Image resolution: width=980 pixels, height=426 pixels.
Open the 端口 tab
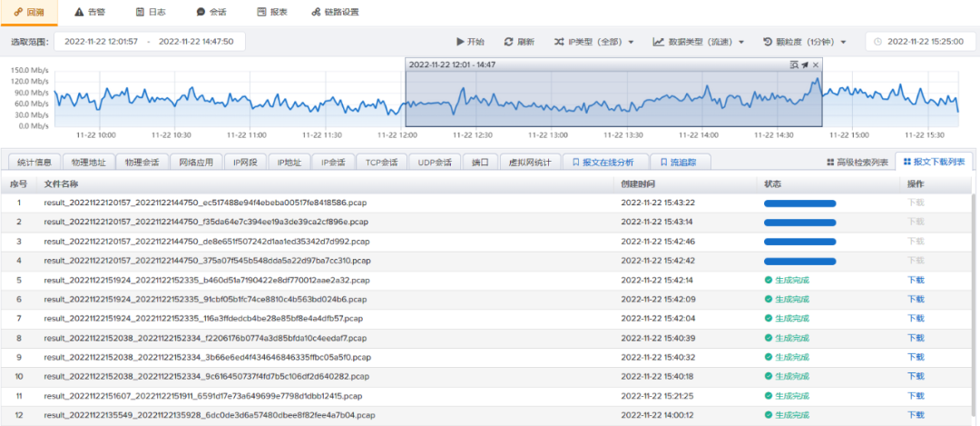click(480, 162)
